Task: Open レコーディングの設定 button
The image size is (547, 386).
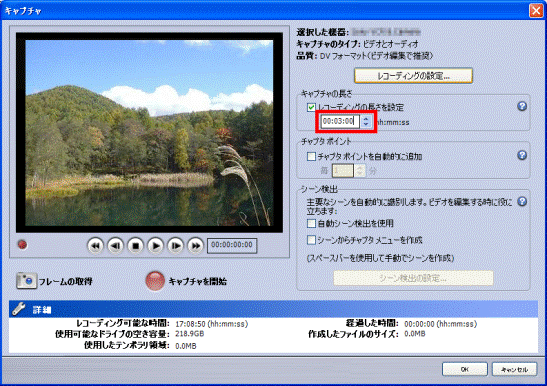Action: [413, 76]
